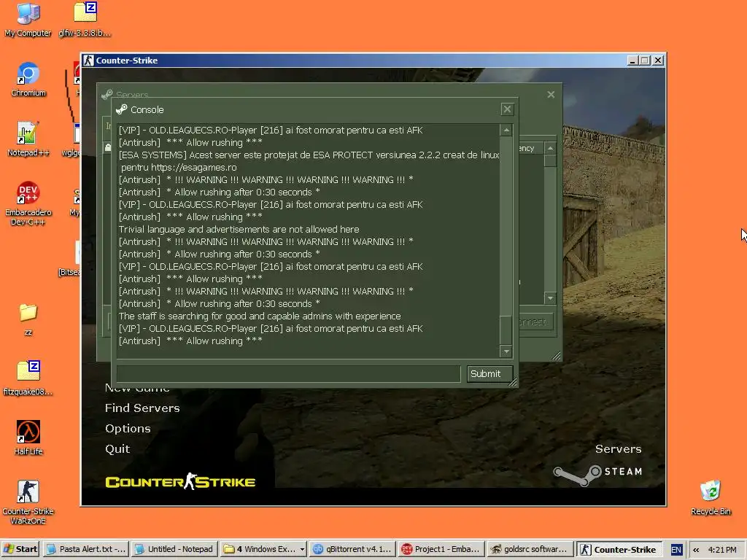Open fitzquake08 zip archive icon
747x560 pixels.
click(28, 378)
